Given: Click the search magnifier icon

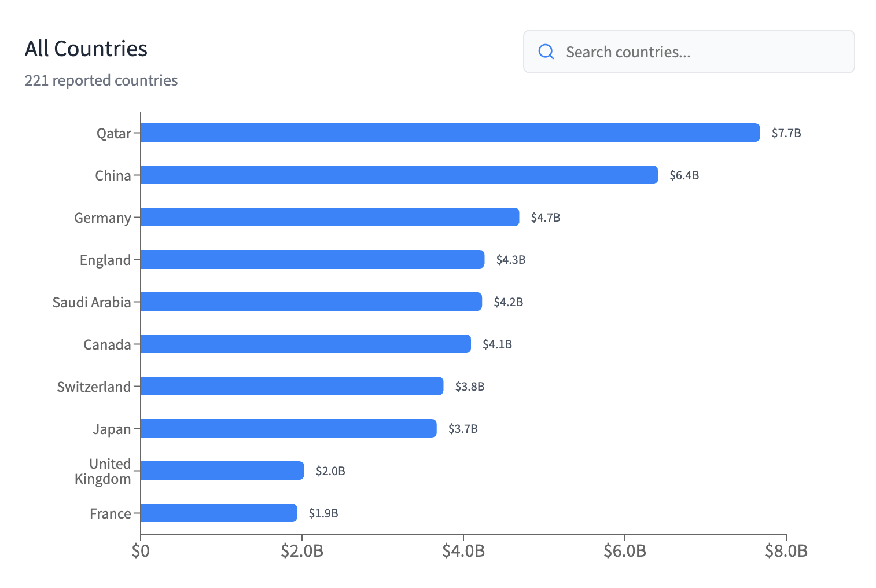Looking at the screenshot, I should (546, 52).
